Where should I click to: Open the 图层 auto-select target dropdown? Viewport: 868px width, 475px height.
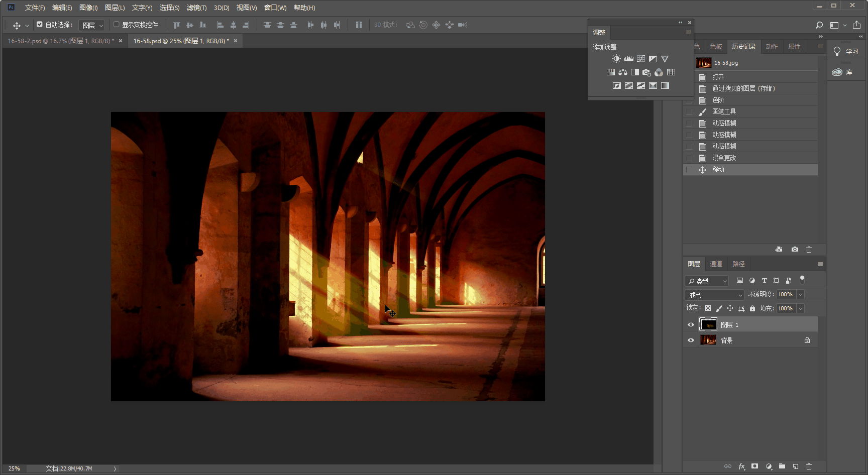click(x=92, y=25)
